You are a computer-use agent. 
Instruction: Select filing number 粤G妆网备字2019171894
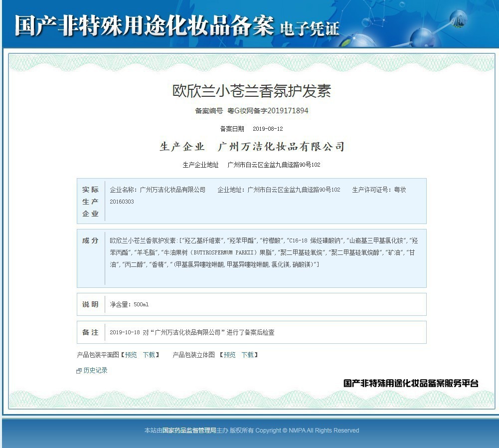coord(268,111)
